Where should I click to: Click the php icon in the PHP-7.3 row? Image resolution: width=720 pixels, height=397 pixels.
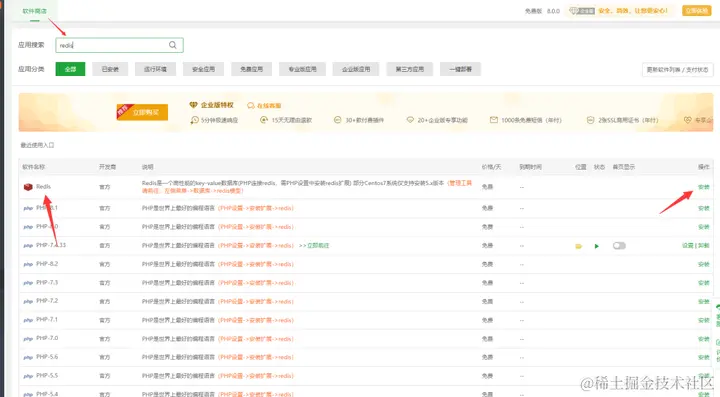[28, 283]
